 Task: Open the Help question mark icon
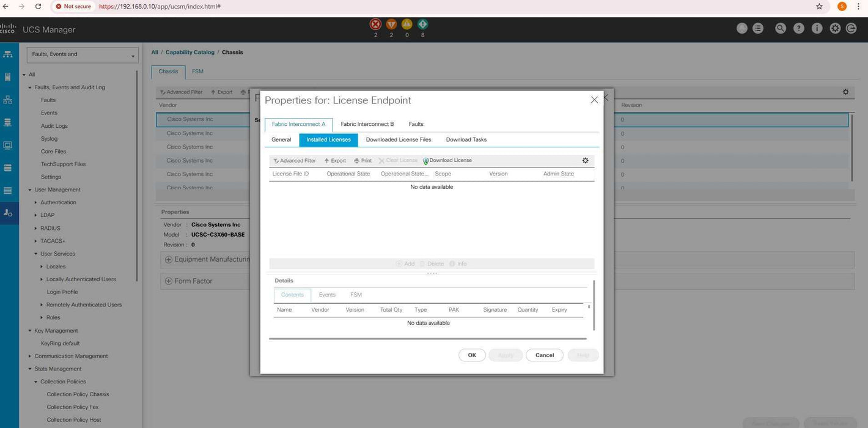pyautogui.click(x=799, y=28)
